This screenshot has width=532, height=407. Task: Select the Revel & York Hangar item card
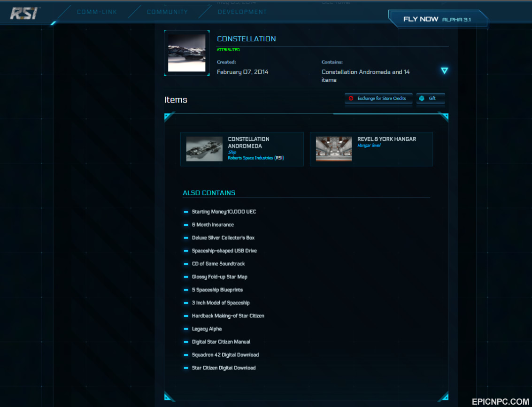pyautogui.click(x=371, y=149)
